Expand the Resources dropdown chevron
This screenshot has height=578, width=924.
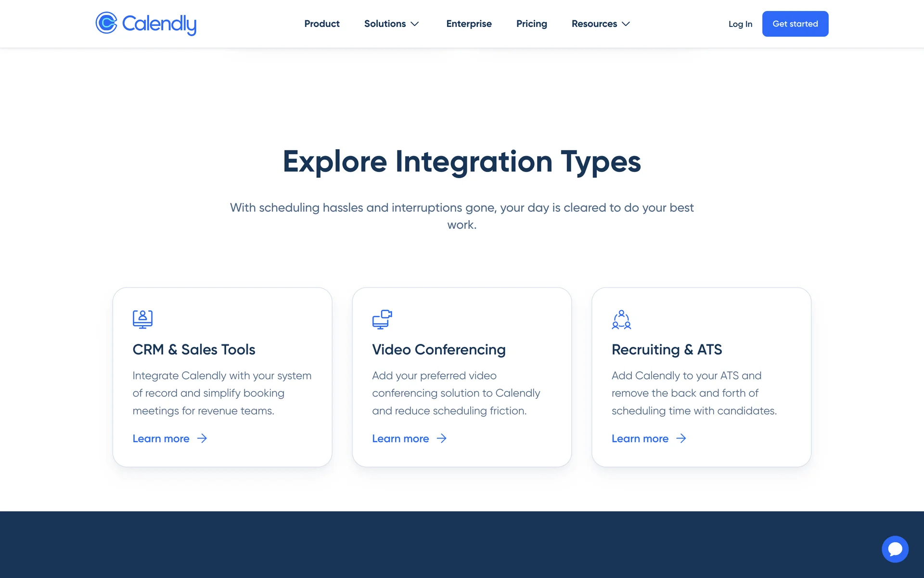tap(626, 24)
